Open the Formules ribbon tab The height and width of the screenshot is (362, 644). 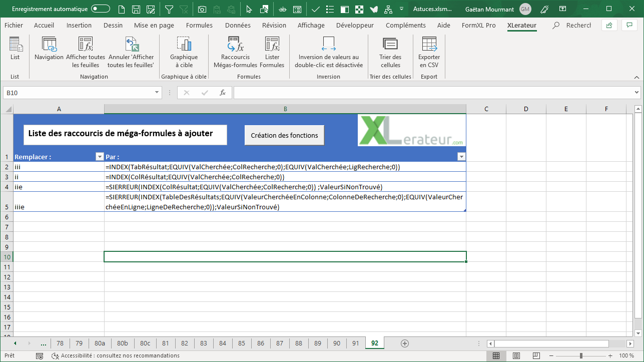199,25
